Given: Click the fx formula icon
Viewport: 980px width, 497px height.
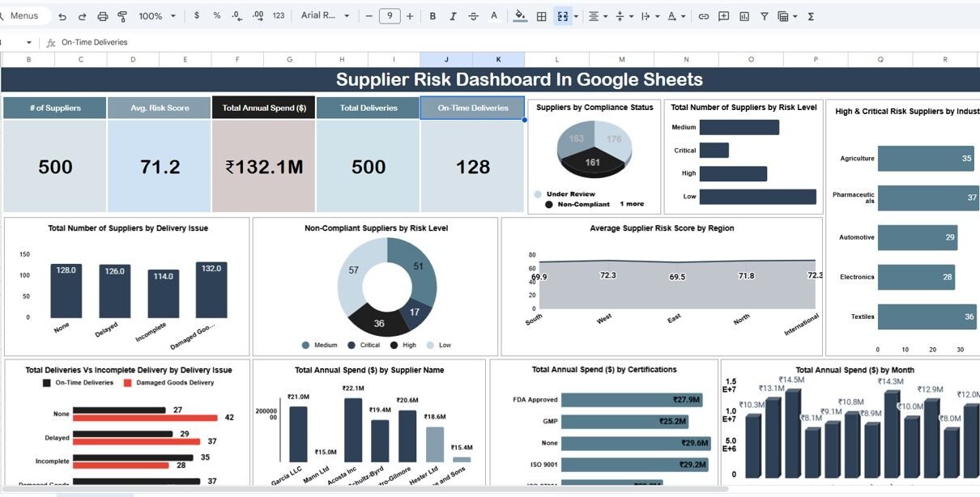Looking at the screenshot, I should (x=51, y=42).
